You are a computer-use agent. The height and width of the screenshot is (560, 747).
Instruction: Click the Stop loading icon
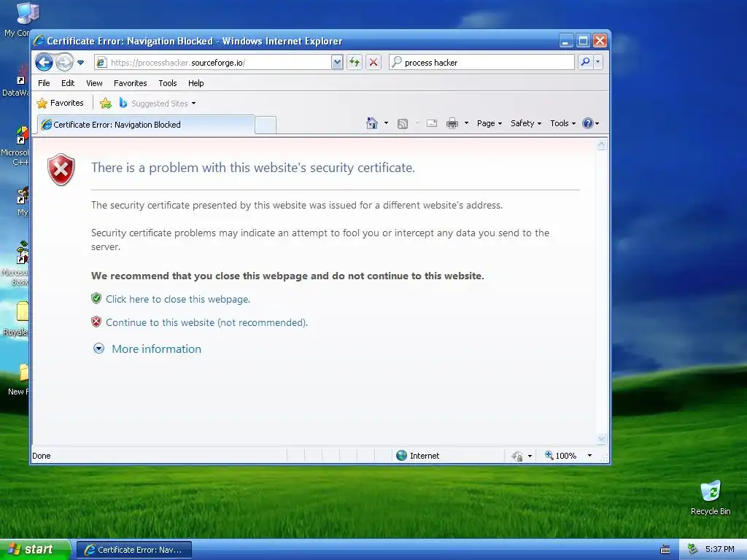point(373,62)
